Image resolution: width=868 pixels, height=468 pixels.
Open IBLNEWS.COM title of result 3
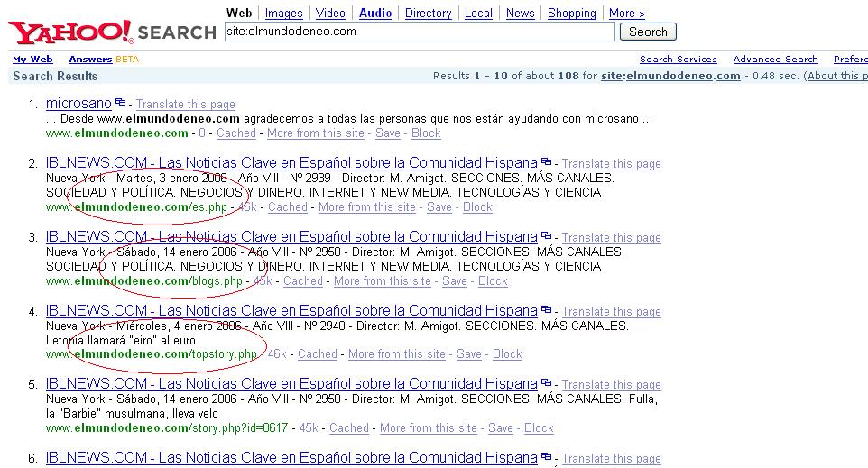click(291, 236)
